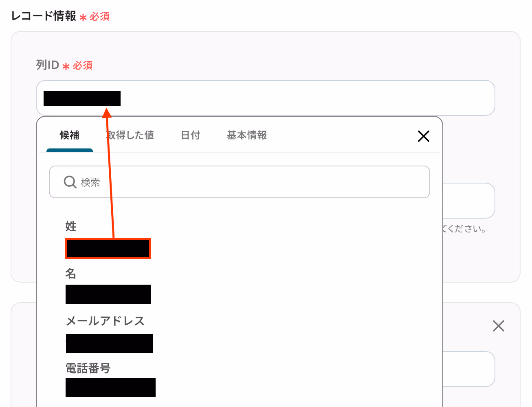Select the value under 名
This screenshot has height=407, width=532.
coord(108,294)
